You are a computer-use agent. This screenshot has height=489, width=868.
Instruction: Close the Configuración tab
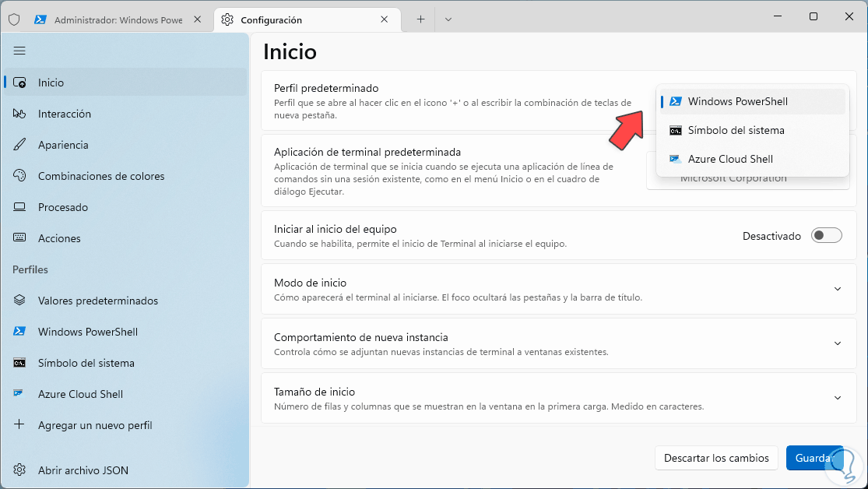[385, 19]
